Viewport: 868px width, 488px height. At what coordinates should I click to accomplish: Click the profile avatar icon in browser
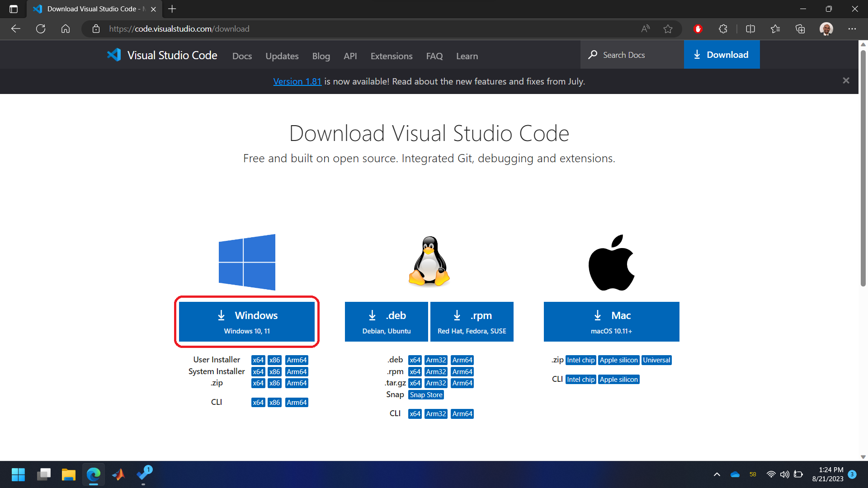point(827,28)
